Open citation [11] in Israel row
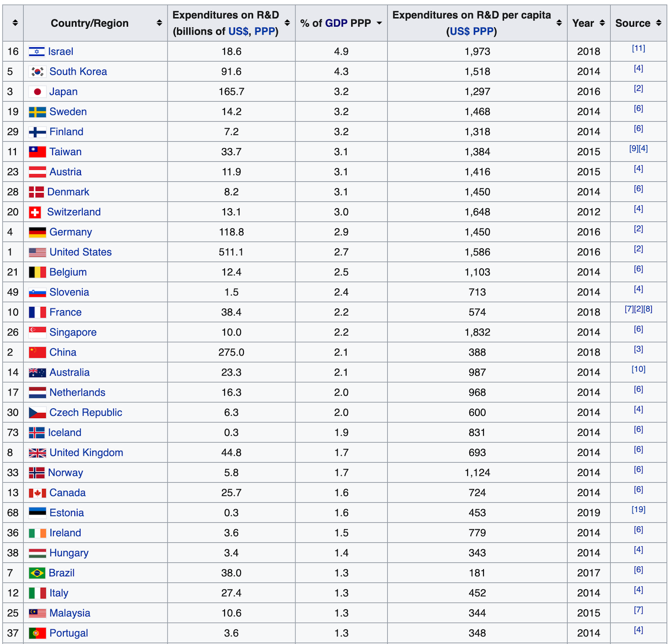Viewport: 668px width, 644px height. click(x=638, y=48)
